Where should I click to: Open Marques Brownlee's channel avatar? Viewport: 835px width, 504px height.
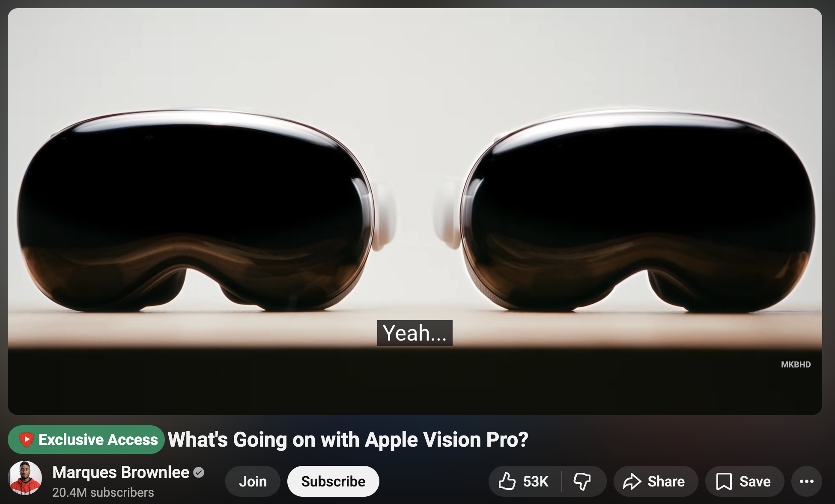click(25, 478)
